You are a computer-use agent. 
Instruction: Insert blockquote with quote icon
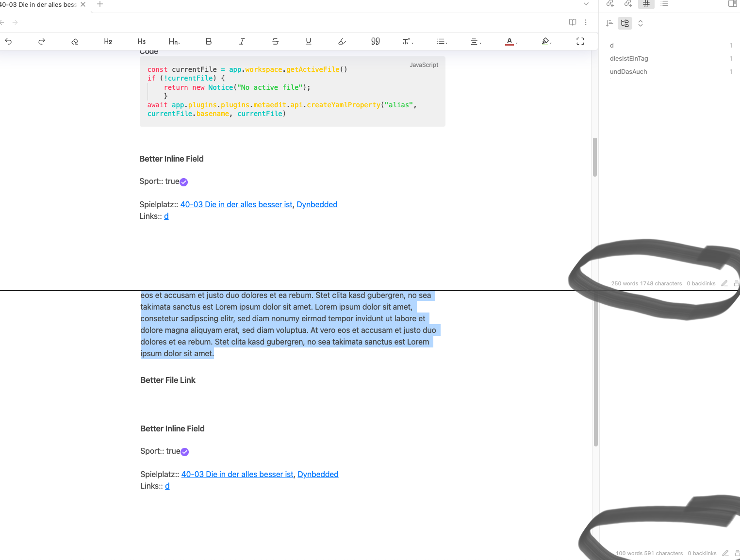(x=375, y=41)
